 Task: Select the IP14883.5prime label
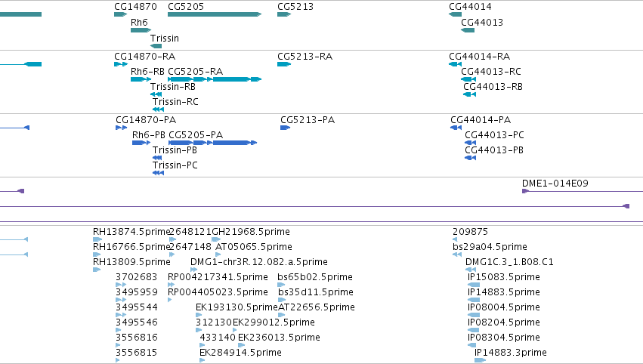coord(503,292)
